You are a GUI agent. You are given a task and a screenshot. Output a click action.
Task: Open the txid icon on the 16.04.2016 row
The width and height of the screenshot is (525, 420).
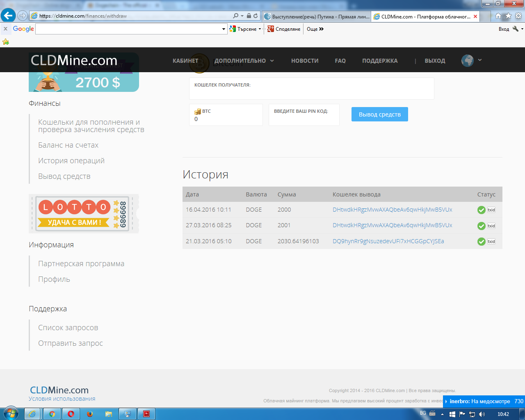tap(491, 210)
